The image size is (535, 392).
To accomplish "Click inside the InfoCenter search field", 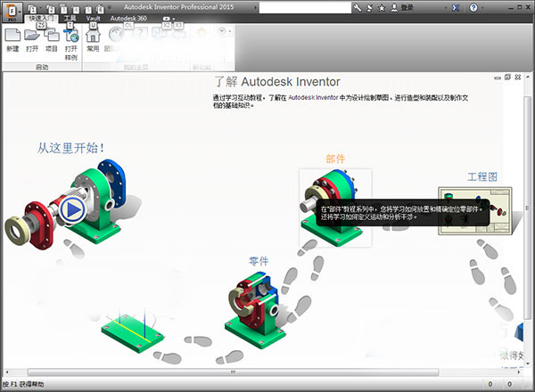I will [x=305, y=7].
